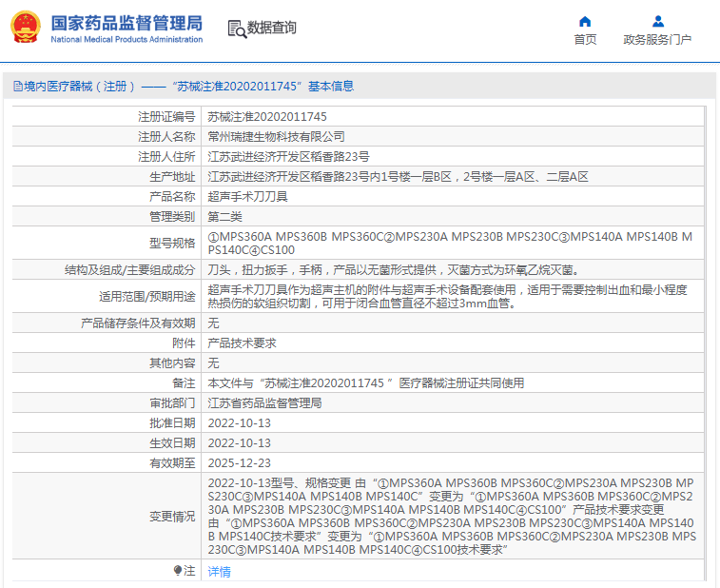Image resolution: width=720 pixels, height=588 pixels.
Task: Select 生效日期 value 2022-10-13
Action: pos(240,443)
